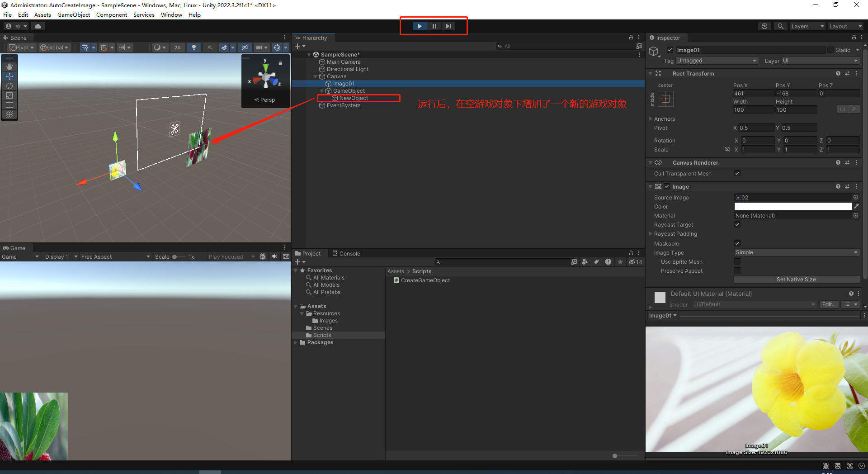The height and width of the screenshot is (474, 868).
Task: Select CreateGameObject script
Action: 425,280
